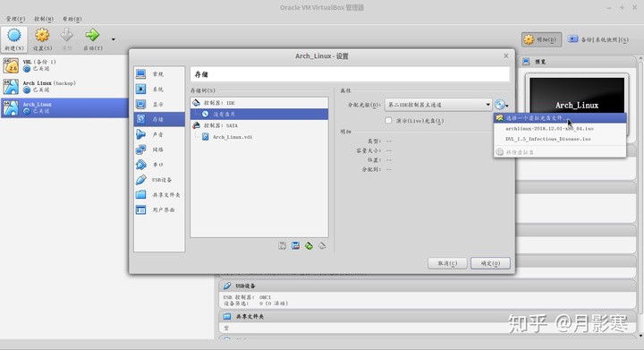Image resolution: width=644 pixels, height=350 pixels.
Task: Select the Arch_Linux machine in VM list
Action: 64,108
